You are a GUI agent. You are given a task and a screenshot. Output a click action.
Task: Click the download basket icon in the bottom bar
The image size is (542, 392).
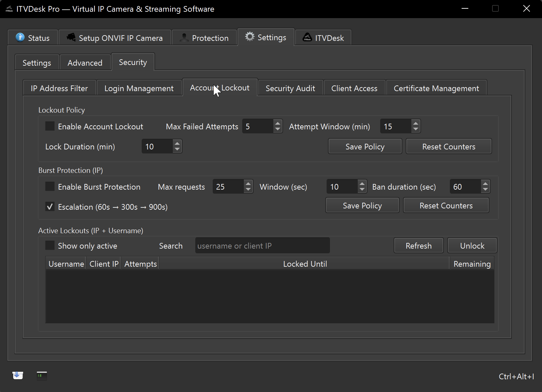(18, 376)
